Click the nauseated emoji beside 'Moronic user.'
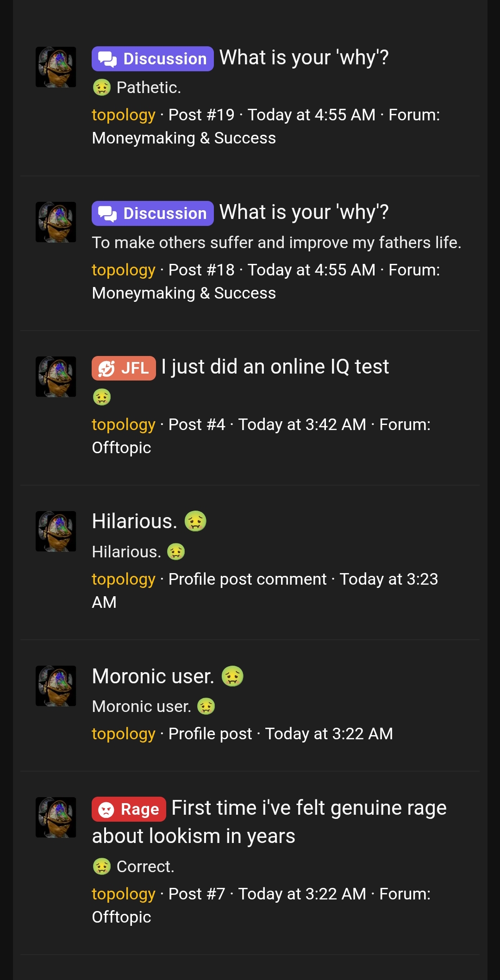500x980 pixels. [x=233, y=677]
